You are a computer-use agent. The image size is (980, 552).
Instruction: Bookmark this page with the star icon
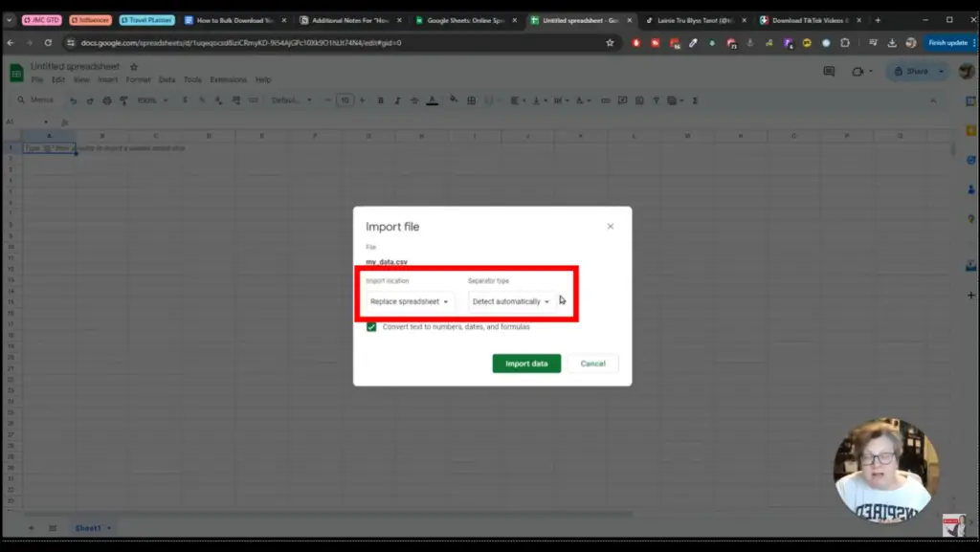[610, 42]
